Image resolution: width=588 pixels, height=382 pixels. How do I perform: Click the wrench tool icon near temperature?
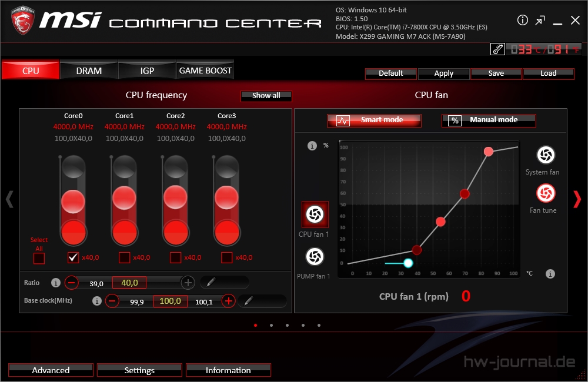click(497, 49)
